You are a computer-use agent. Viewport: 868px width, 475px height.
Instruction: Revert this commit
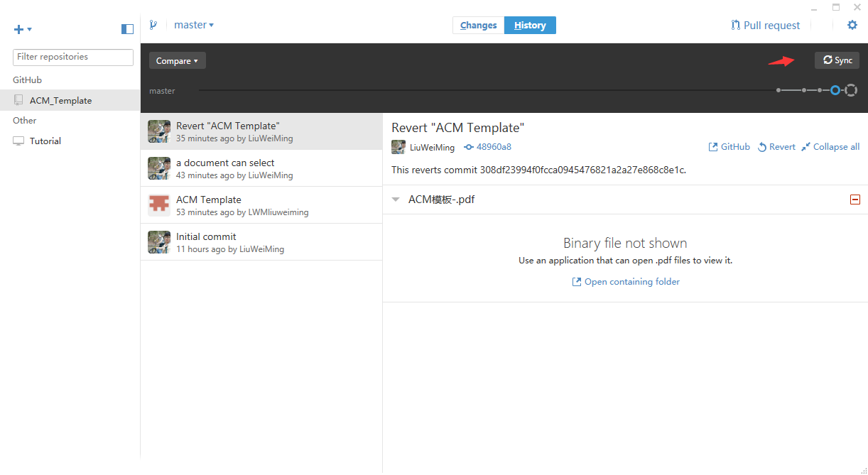click(x=776, y=147)
